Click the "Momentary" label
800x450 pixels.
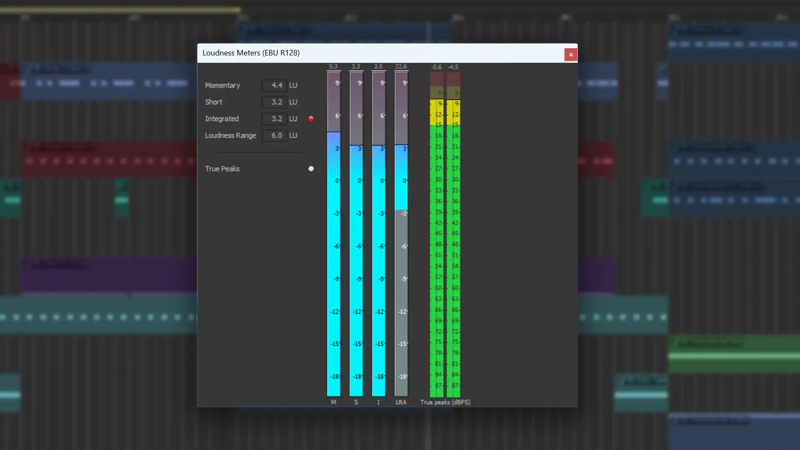pos(222,85)
